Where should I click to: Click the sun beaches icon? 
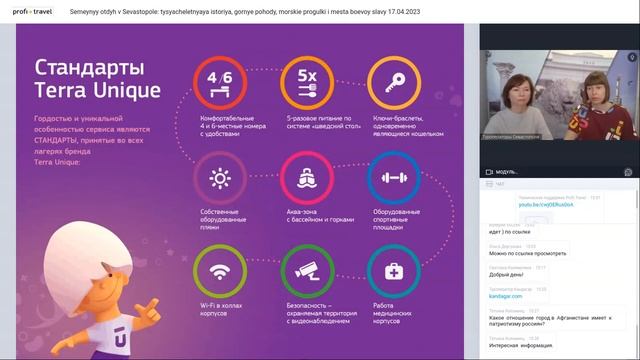tap(220, 178)
